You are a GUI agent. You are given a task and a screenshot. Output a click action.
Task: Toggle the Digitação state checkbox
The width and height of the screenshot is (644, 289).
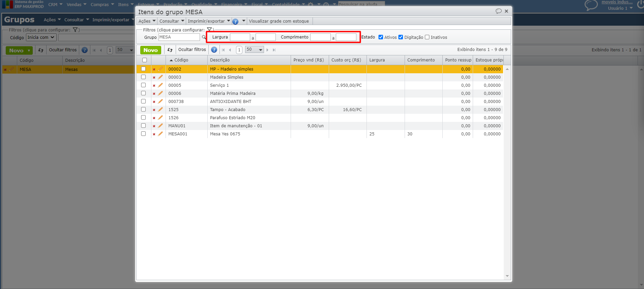click(401, 37)
